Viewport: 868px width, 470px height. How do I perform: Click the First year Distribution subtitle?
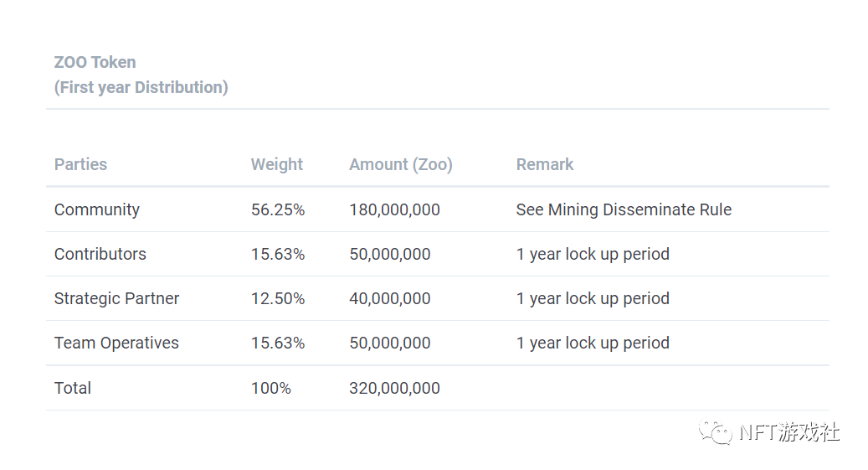point(141,87)
